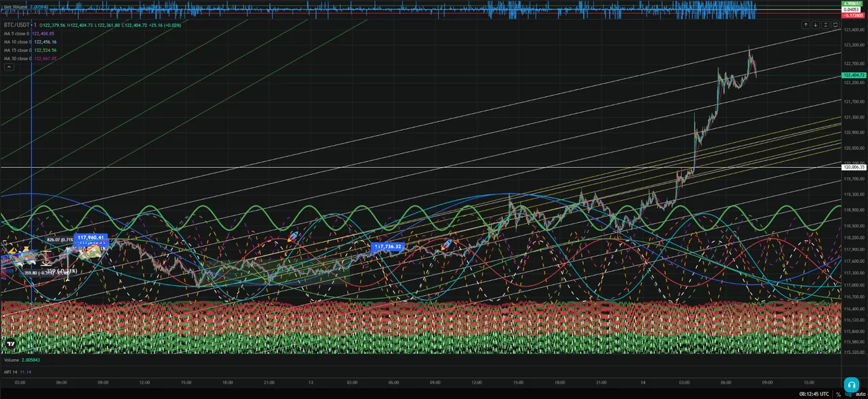Select the MFI 14 indicator legend
The width and height of the screenshot is (868, 399).
[x=11, y=372]
